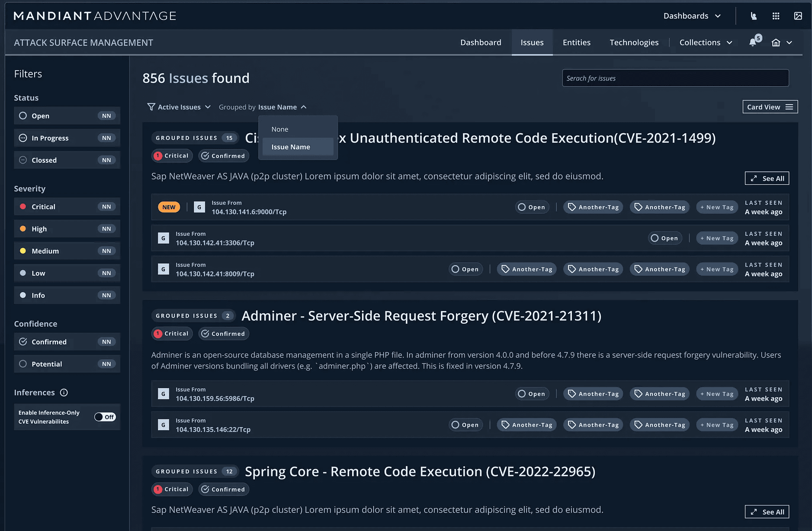Open the Collections dropdown menu
This screenshot has width=812, height=531.
coord(706,42)
